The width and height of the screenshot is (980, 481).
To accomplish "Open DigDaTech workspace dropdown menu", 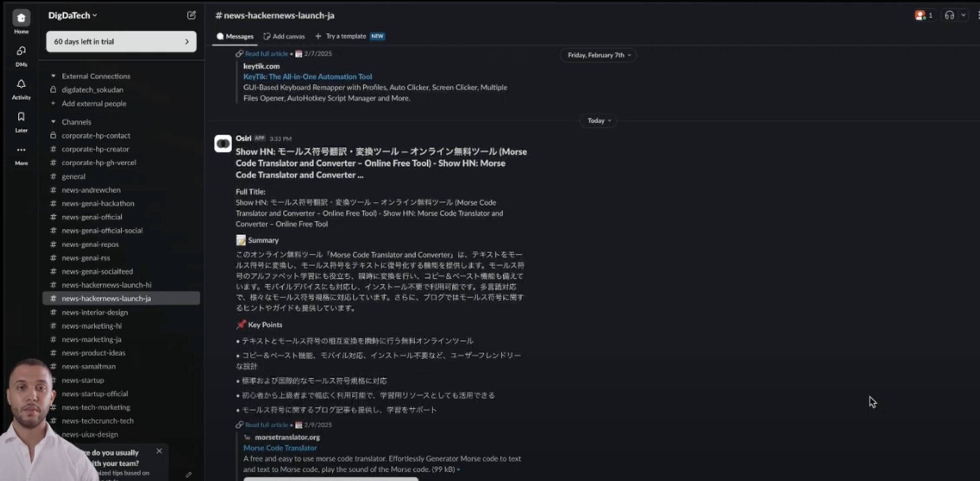I will click(73, 15).
